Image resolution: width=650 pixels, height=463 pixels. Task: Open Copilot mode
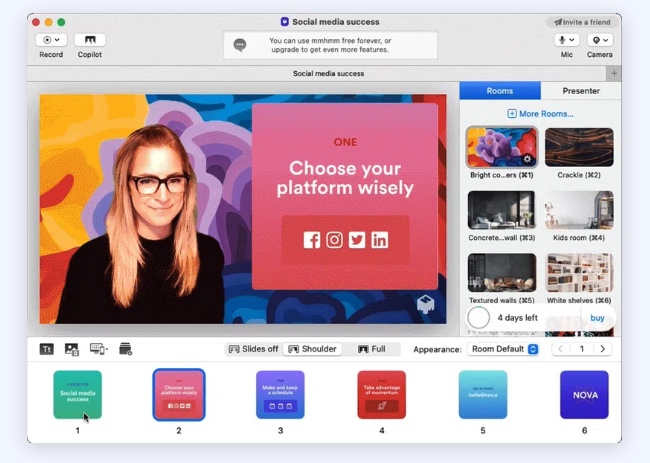(90, 40)
